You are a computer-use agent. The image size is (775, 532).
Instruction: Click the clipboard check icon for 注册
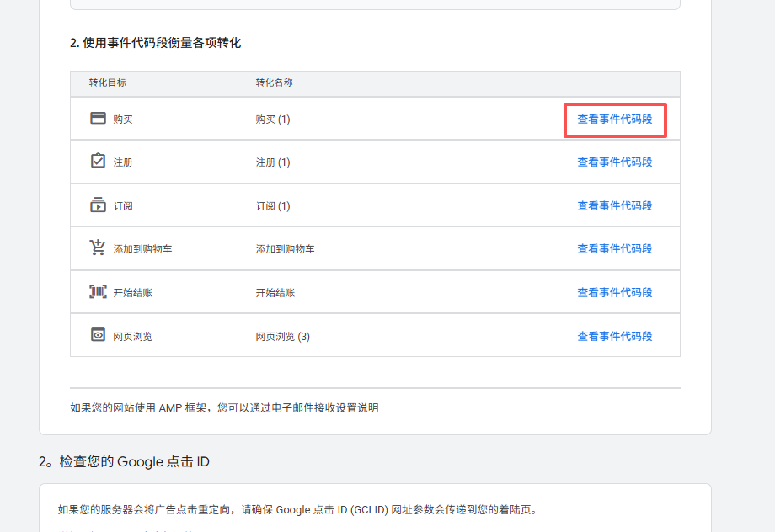[x=98, y=161]
